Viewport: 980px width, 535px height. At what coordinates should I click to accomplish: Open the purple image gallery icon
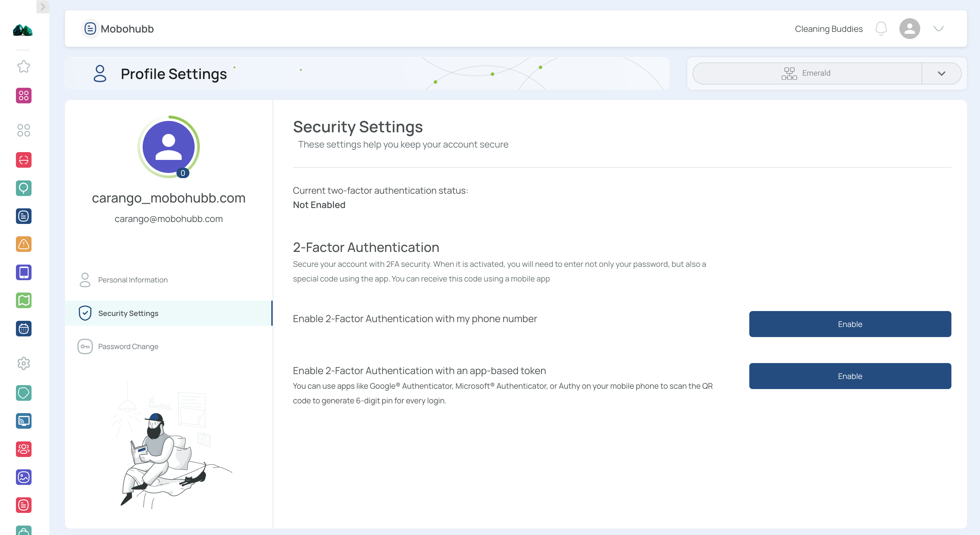click(x=24, y=477)
